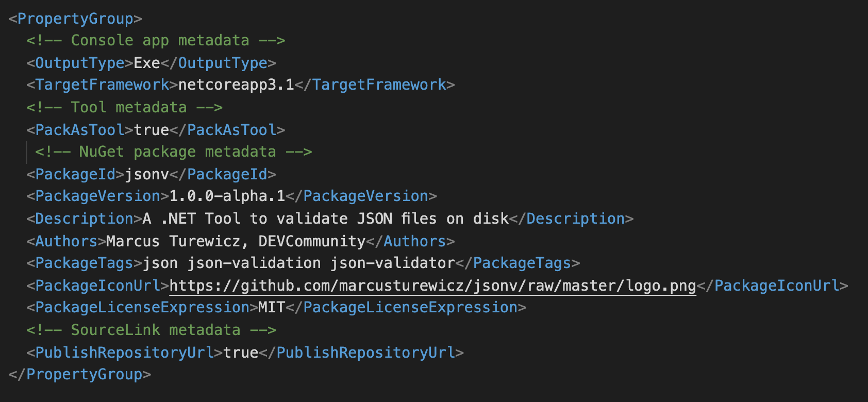Click the opening PropertyGroup tag

pyautogui.click(x=75, y=19)
